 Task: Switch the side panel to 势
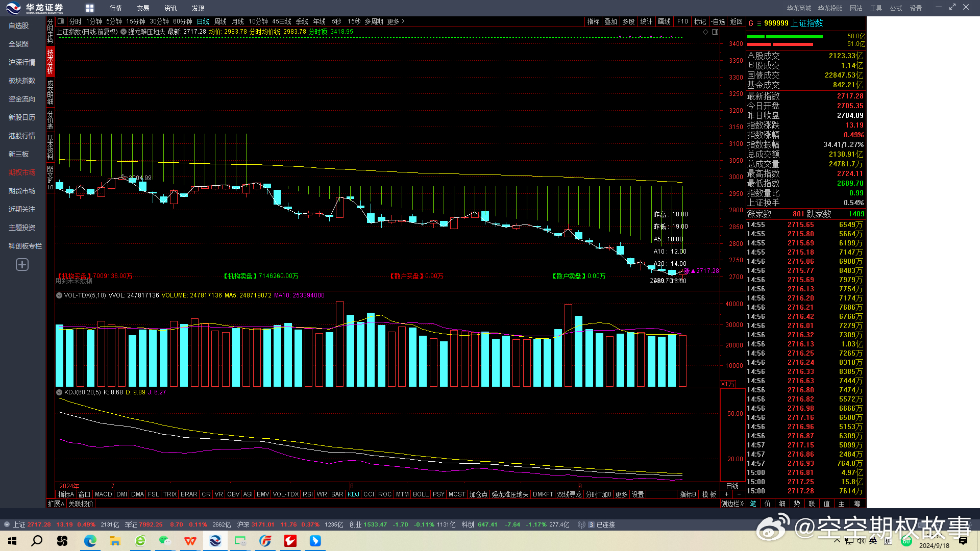(x=797, y=504)
